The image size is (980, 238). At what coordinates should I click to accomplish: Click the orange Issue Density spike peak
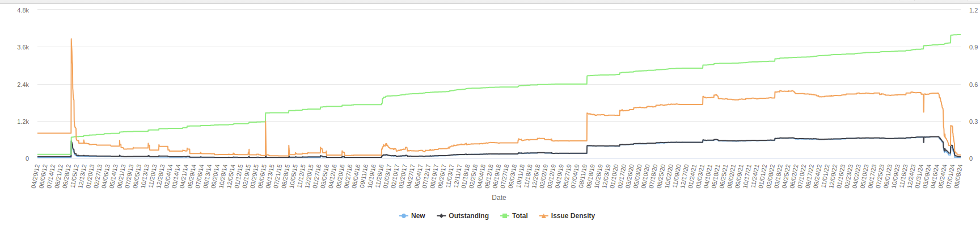point(71,39)
